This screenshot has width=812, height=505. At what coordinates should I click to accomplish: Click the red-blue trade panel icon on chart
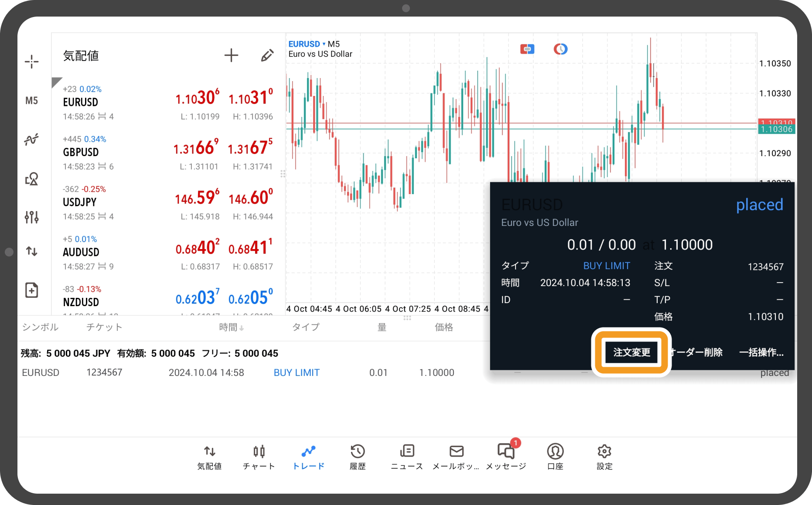(527, 49)
